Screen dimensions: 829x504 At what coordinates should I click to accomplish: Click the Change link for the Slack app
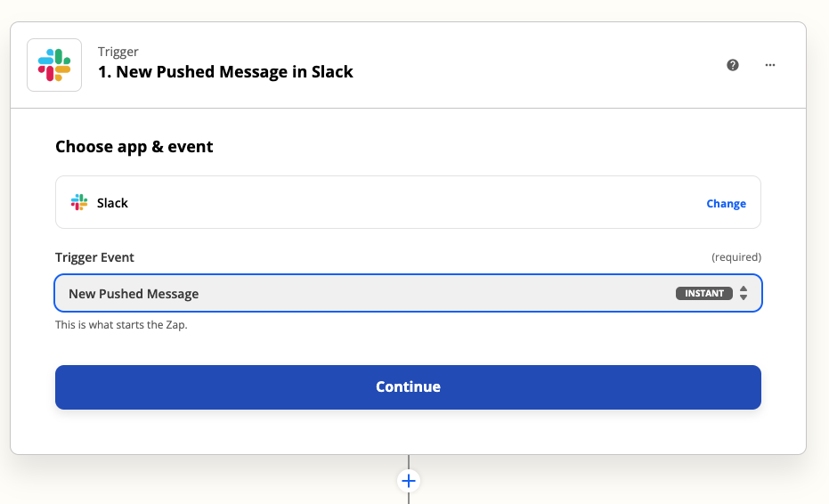[726, 204]
